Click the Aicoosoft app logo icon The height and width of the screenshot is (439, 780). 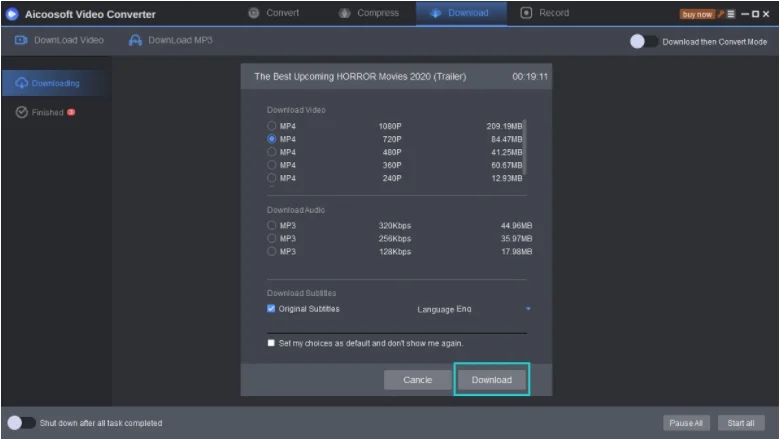(x=13, y=14)
